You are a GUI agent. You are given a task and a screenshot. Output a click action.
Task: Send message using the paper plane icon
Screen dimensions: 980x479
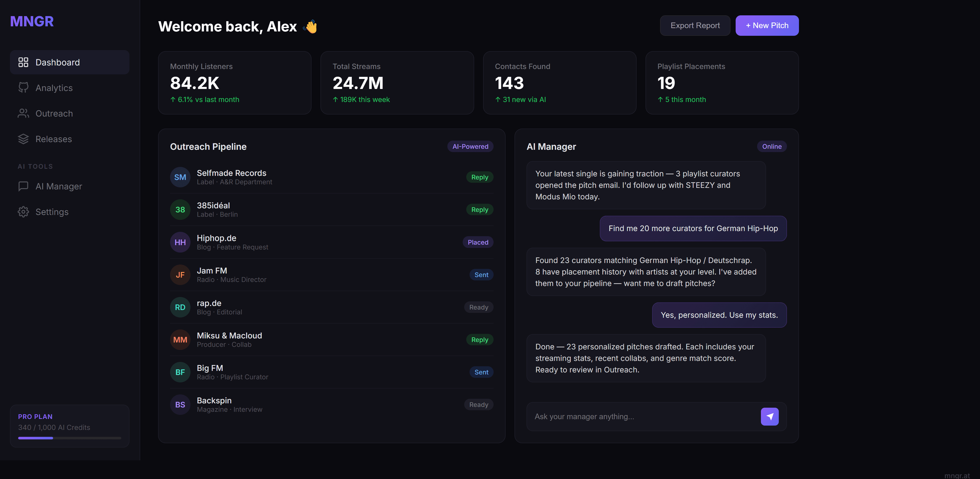coord(770,416)
